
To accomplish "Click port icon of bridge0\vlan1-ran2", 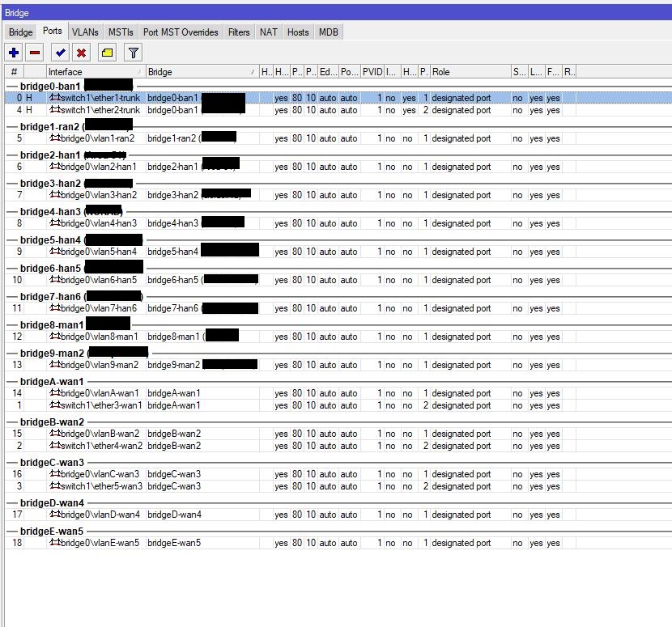I will (55, 138).
